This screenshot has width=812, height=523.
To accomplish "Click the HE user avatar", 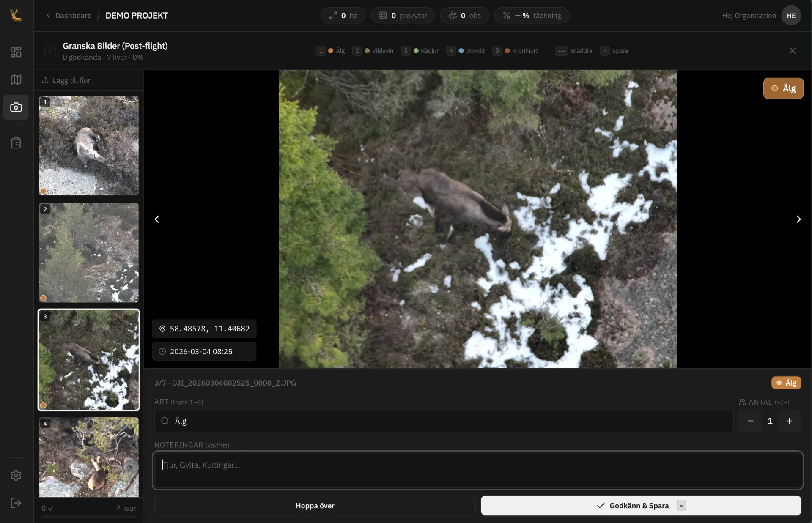I will tap(791, 16).
